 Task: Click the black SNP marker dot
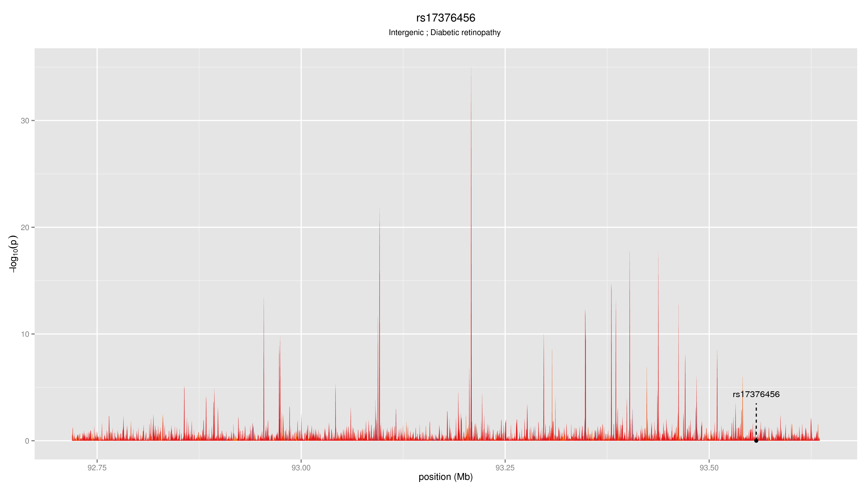(756, 440)
